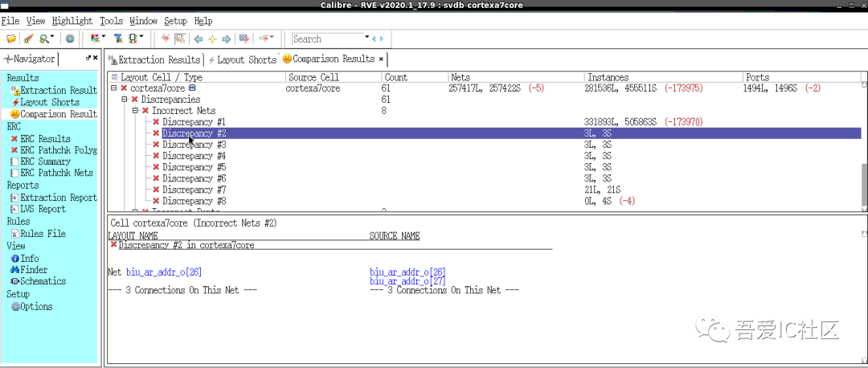The image size is (868, 368).
Task: Undock the Navigator panel
Action: [88, 58]
